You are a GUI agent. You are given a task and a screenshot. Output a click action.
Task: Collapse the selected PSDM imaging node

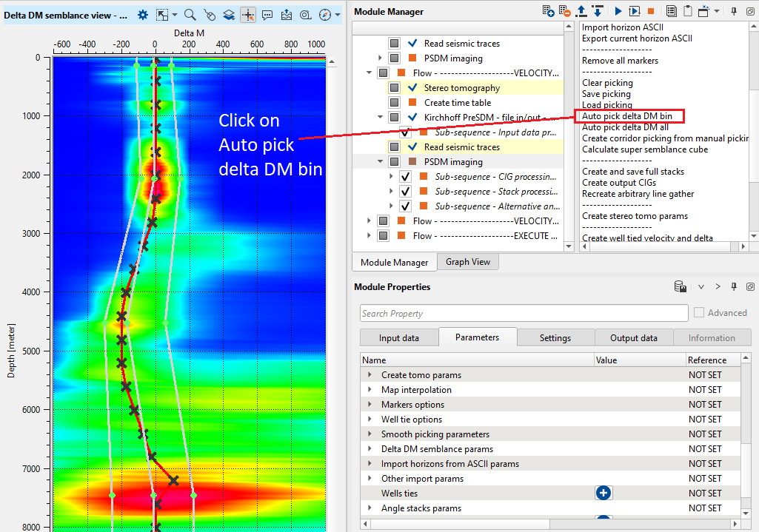point(380,162)
